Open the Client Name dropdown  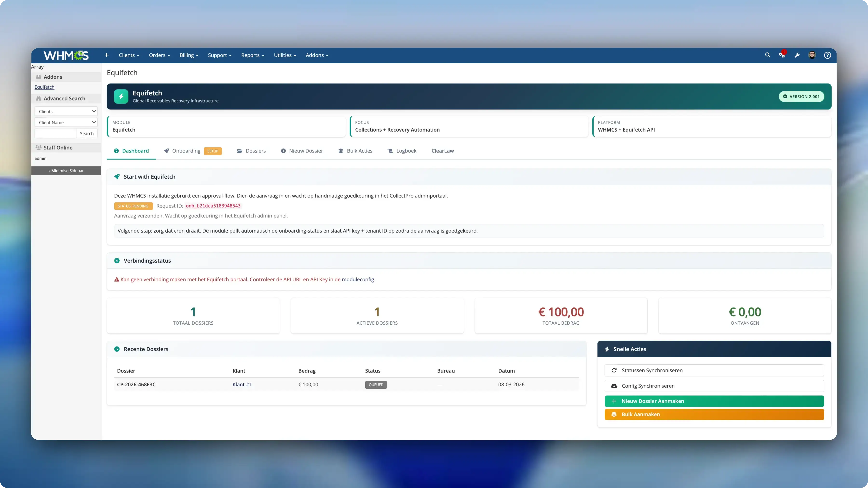(x=66, y=122)
